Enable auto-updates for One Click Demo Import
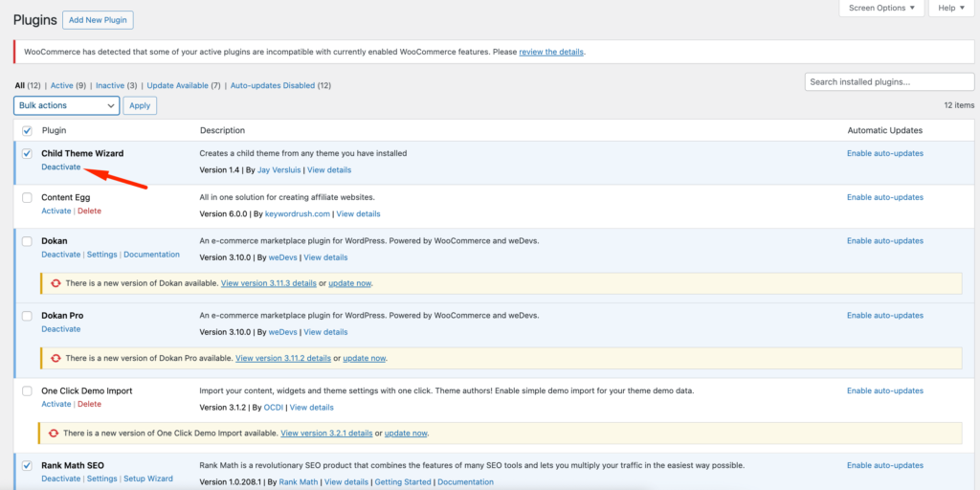 tap(885, 390)
